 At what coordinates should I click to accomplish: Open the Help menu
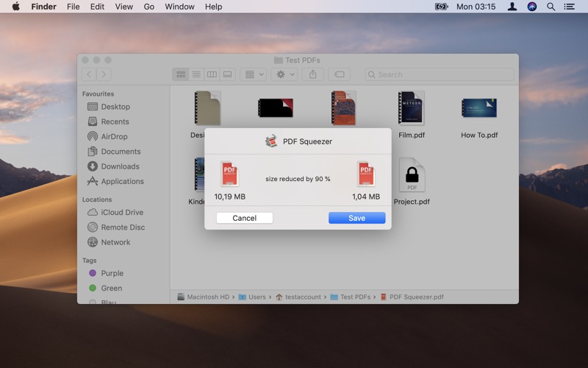pyautogui.click(x=213, y=7)
